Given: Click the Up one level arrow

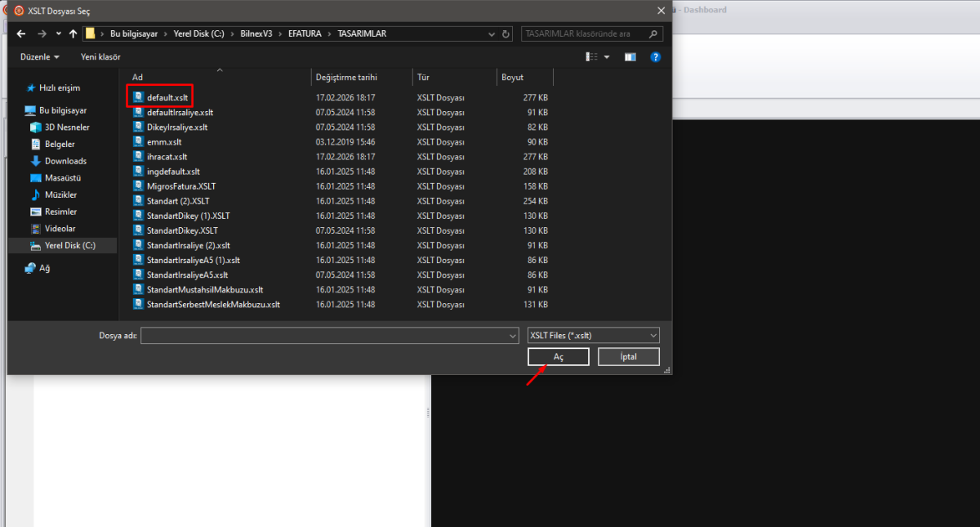Looking at the screenshot, I should [73, 34].
